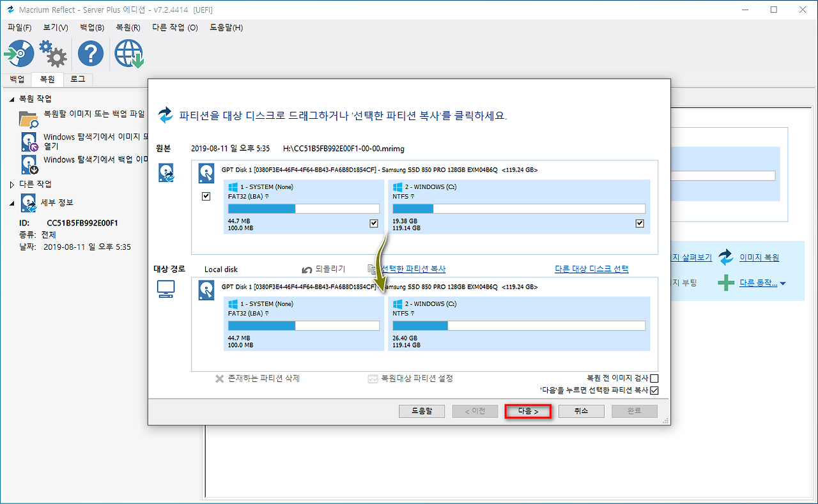This screenshot has width=818, height=504.
Task: Click the X icon beside 존재하는 파티션 삭제
Action: pos(220,379)
